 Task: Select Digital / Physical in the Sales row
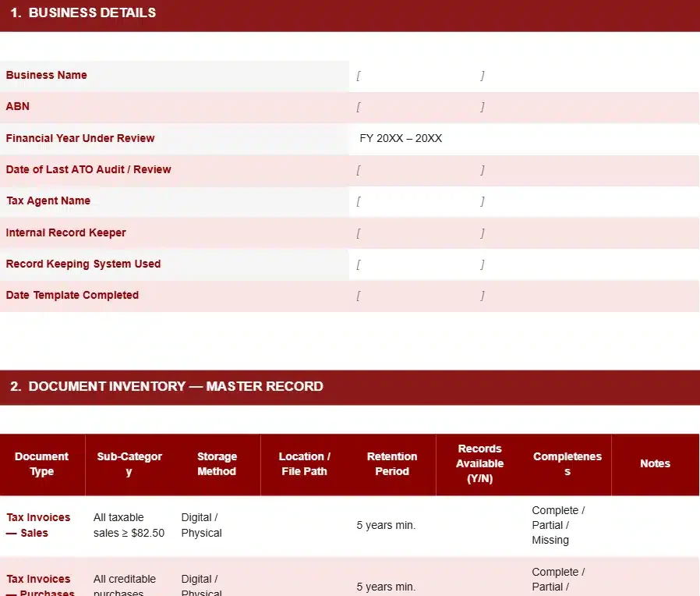pyautogui.click(x=201, y=526)
